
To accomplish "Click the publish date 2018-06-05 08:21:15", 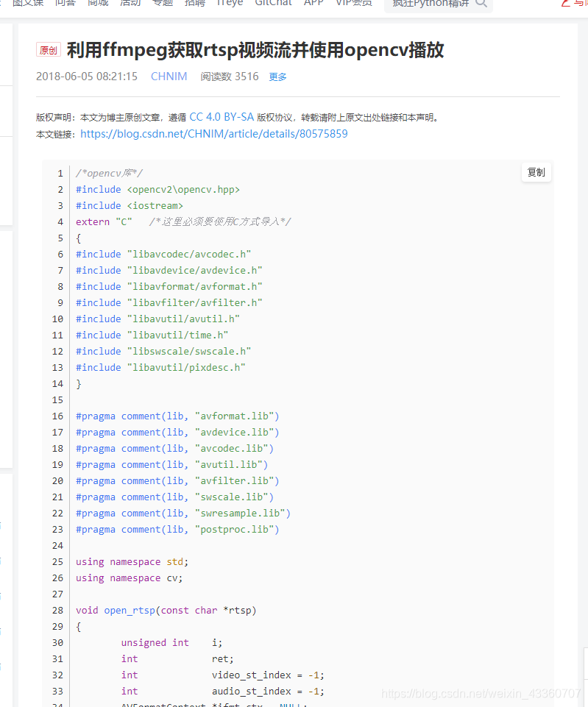I will tap(87, 77).
